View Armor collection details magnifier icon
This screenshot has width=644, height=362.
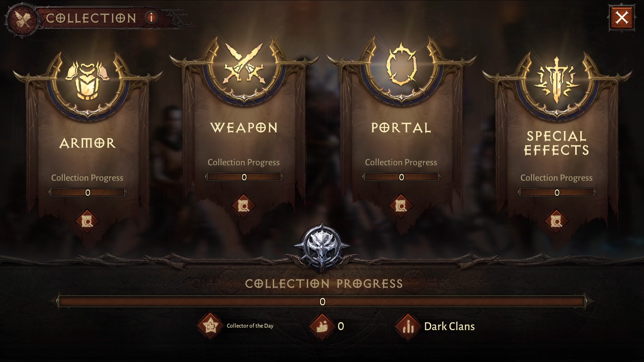[x=87, y=221]
